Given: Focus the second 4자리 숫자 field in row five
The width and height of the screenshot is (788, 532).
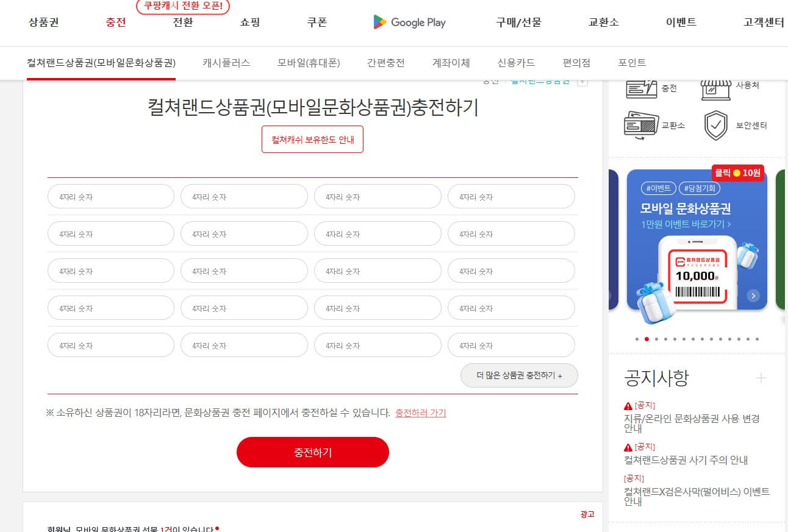Looking at the screenshot, I should click(x=244, y=346).
